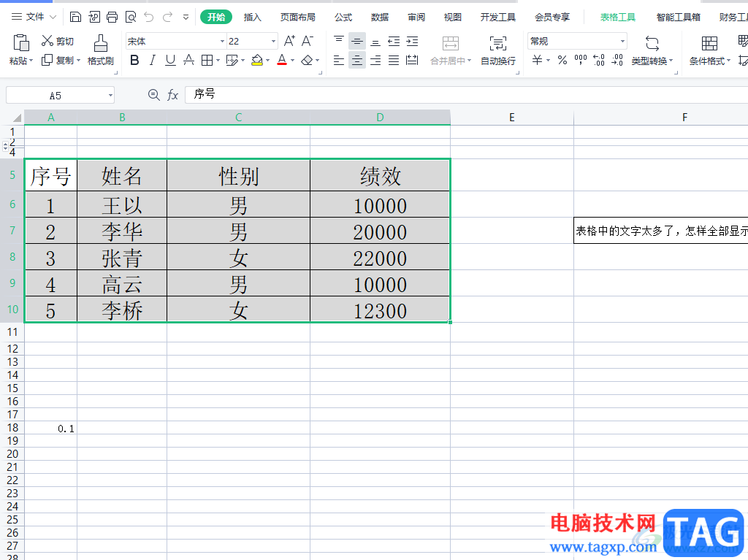This screenshot has height=560, width=748.
Task: Select column E header
Action: [512, 118]
